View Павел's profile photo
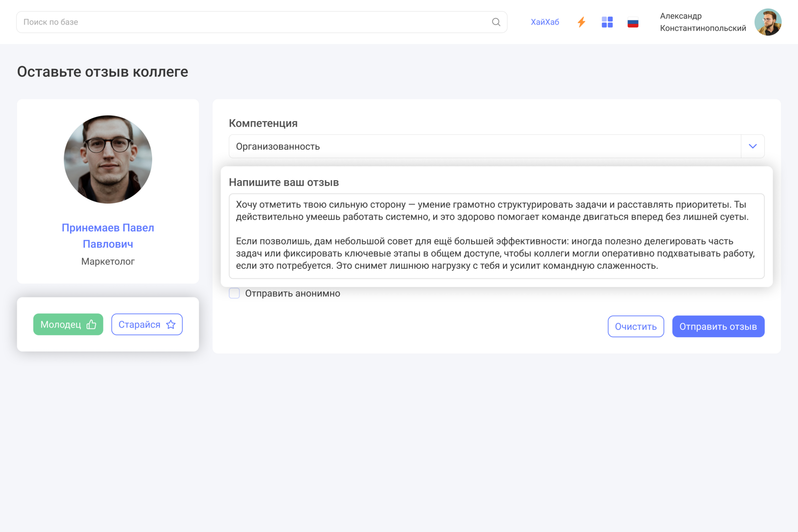798x532 pixels. point(108,160)
